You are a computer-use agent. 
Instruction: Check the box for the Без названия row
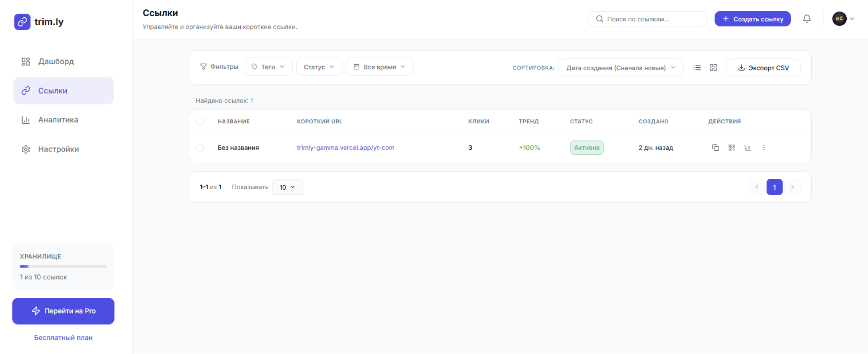pyautogui.click(x=200, y=148)
